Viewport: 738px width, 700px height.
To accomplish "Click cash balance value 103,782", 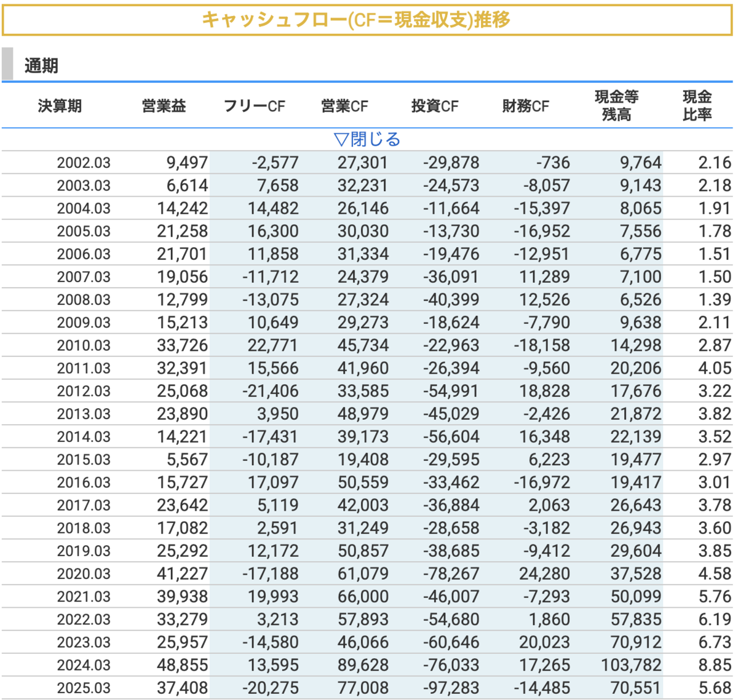I will coord(631,665).
